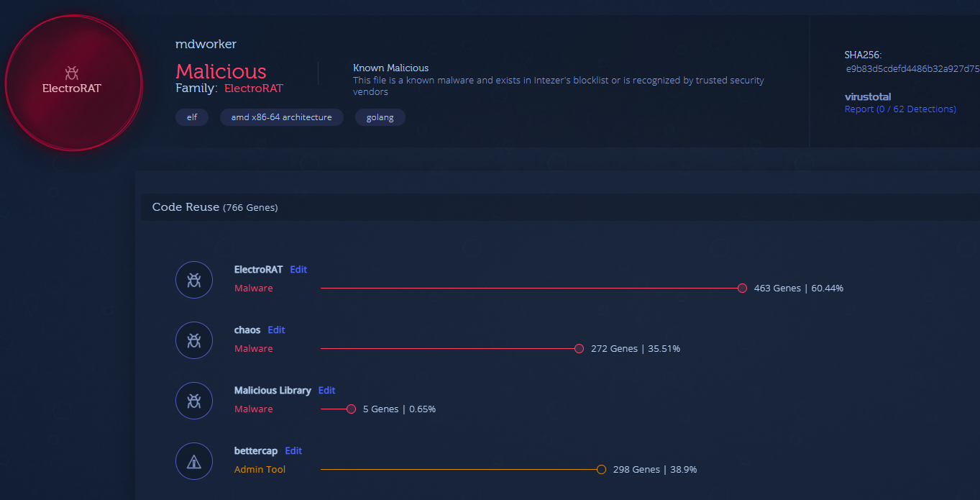The image size is (980, 500).
Task: Click the ElectroRAT name in Code Reuse list
Action: pos(258,269)
